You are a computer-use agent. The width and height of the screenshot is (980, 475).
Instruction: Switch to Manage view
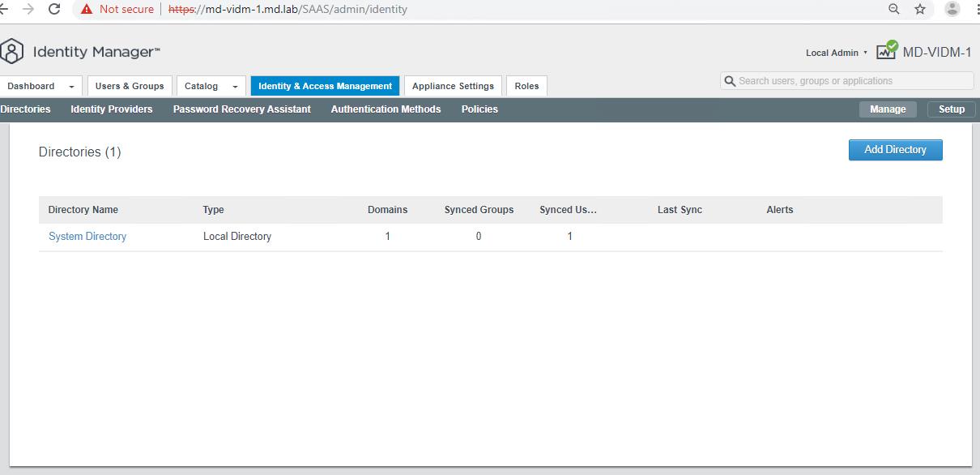(888, 109)
